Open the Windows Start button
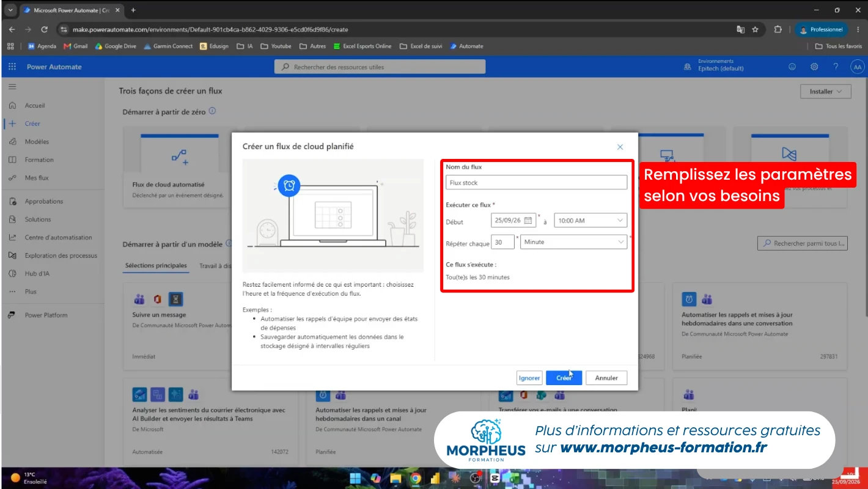 pos(355,479)
